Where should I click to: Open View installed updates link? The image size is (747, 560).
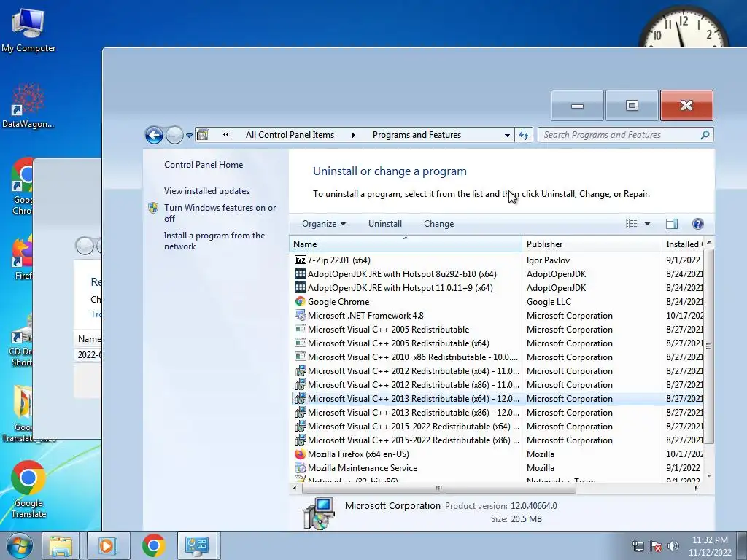coord(206,191)
